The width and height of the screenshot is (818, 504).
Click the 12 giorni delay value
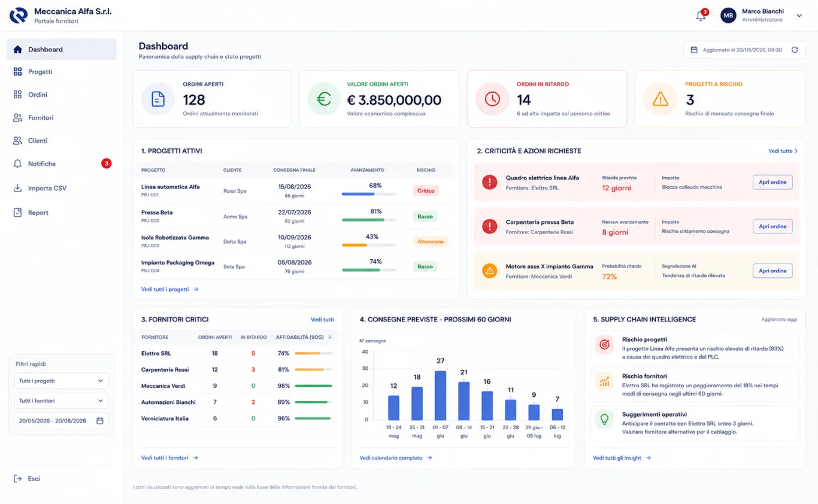click(x=617, y=188)
